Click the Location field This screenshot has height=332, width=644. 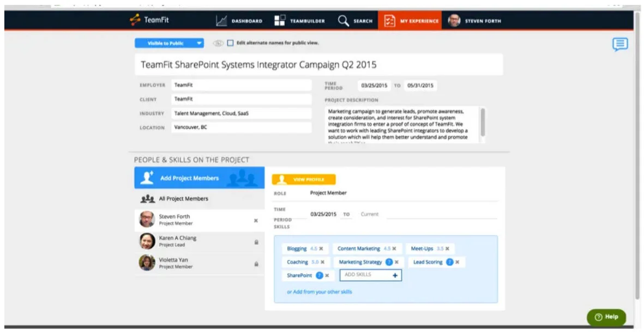click(x=242, y=128)
